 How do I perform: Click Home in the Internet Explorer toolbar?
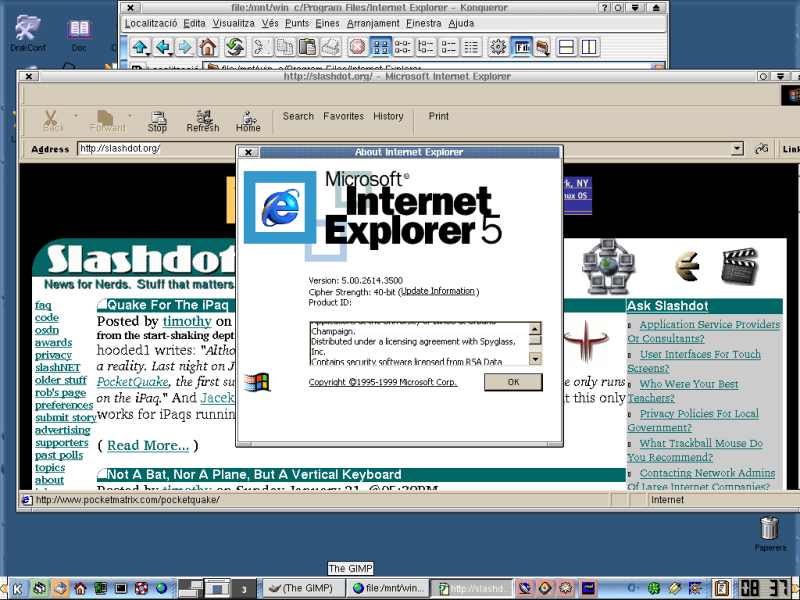pyautogui.click(x=248, y=122)
